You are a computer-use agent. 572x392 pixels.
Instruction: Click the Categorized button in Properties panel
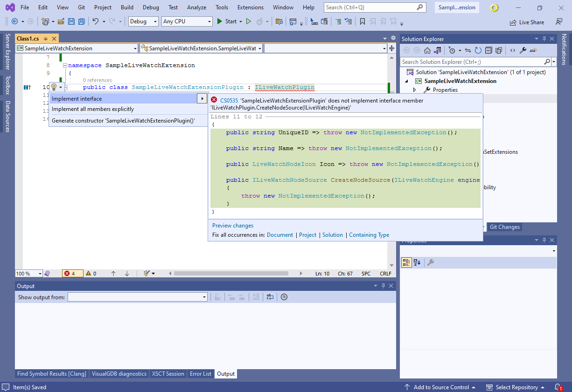pyautogui.click(x=406, y=262)
